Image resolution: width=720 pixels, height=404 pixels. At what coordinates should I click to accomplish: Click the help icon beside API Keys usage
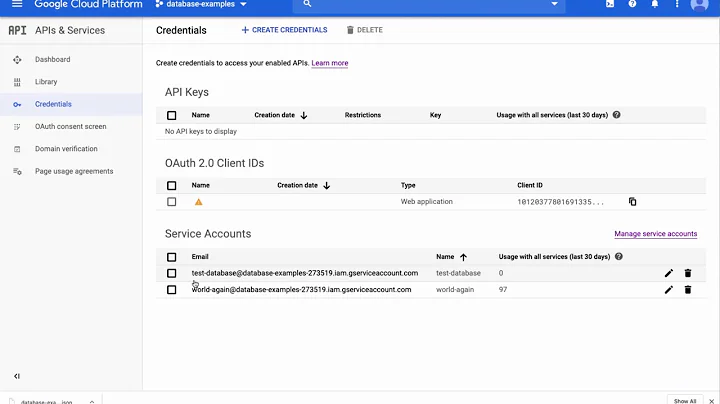coord(617,115)
